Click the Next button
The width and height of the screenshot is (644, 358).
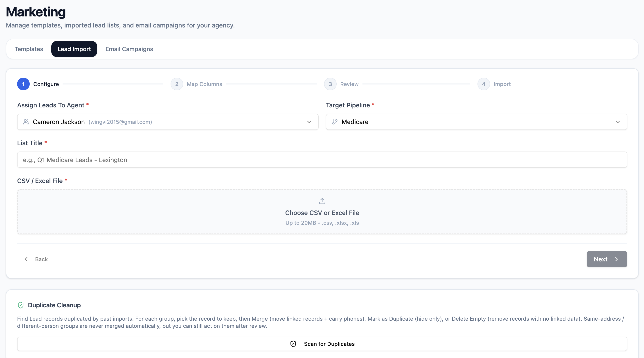pyautogui.click(x=607, y=259)
